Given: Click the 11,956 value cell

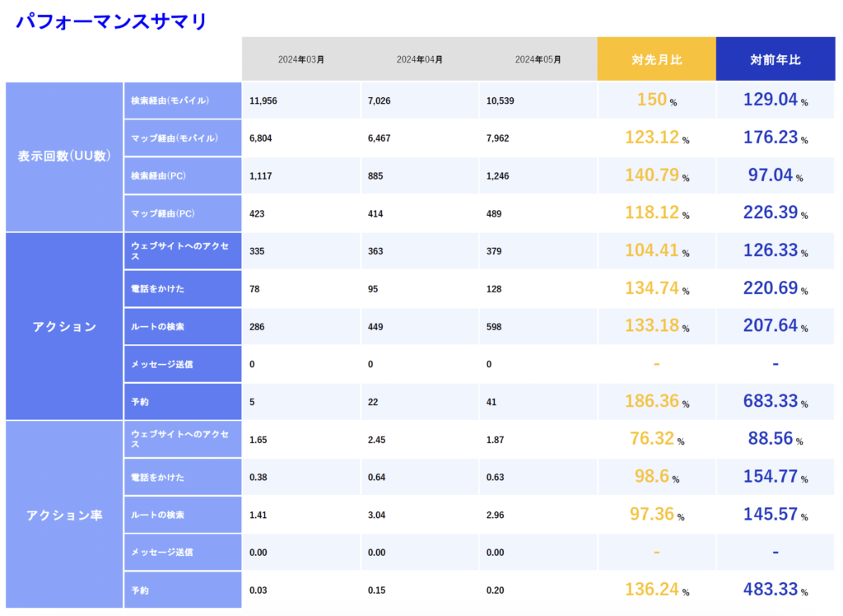Looking at the screenshot, I should [x=266, y=100].
